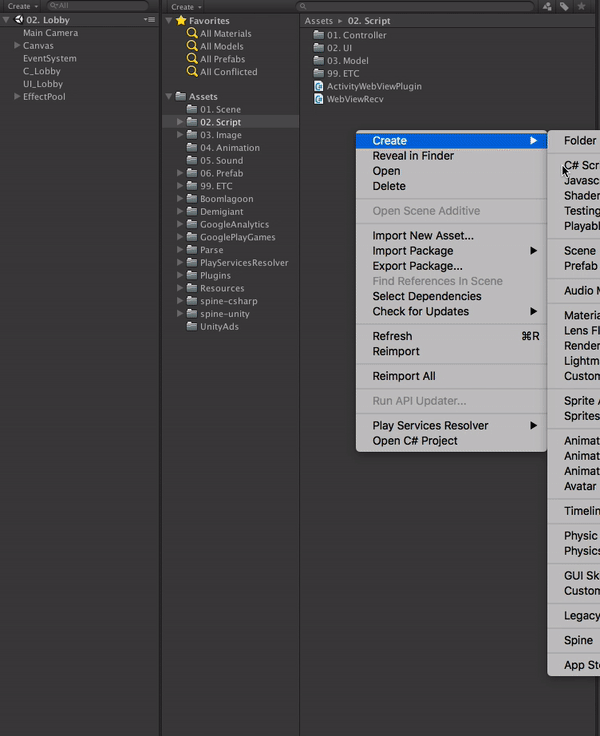600x736 pixels.
Task: Click the 02. UI folder icon
Action: [x=319, y=47]
